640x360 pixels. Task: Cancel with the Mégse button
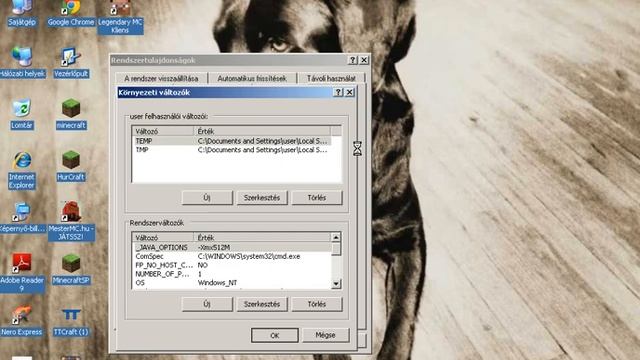coord(325,335)
